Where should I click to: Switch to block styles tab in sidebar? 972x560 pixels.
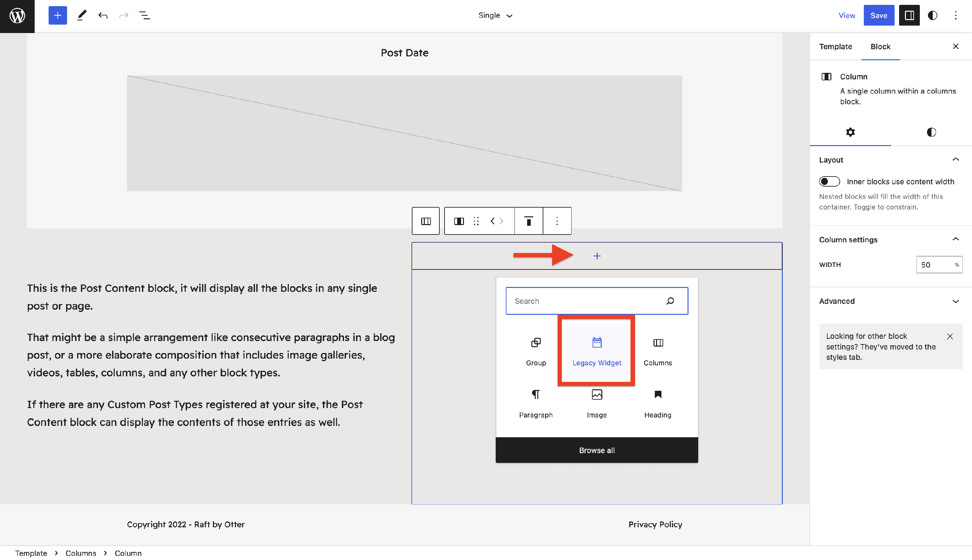point(931,132)
